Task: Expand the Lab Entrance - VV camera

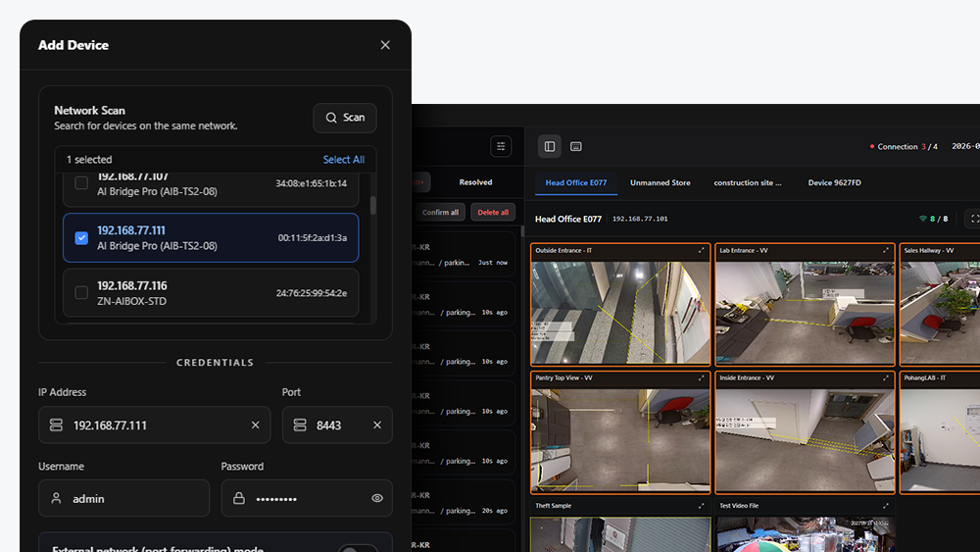Action: [886, 250]
